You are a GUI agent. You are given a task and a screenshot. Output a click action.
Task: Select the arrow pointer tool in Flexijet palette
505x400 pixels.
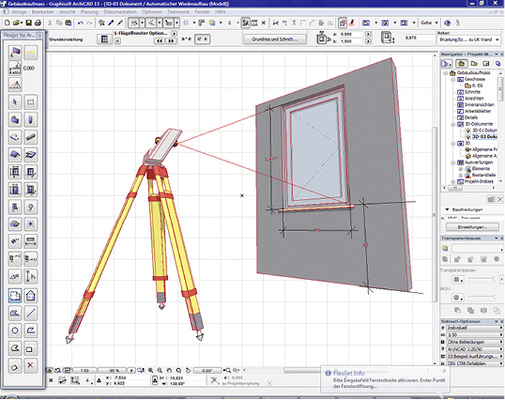tap(15, 102)
